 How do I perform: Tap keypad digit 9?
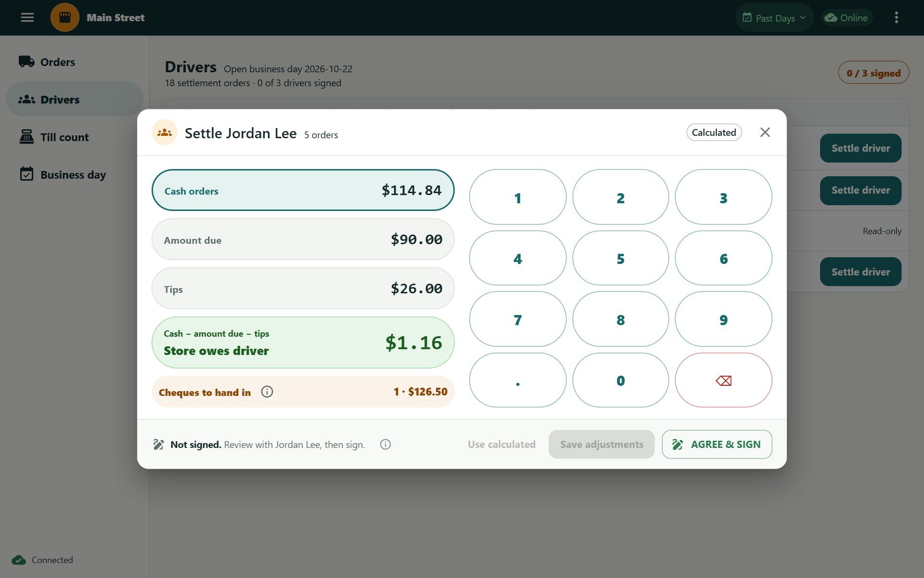(723, 319)
